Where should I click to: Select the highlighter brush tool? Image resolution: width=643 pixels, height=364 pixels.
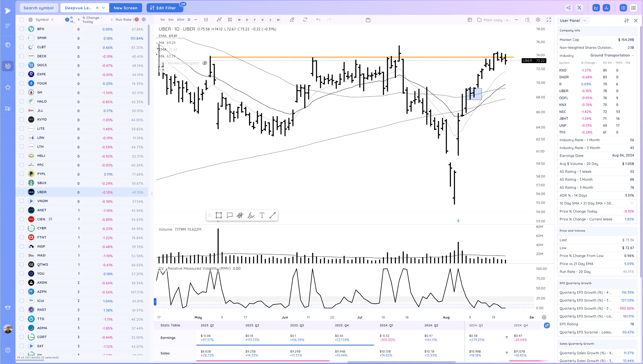(x=251, y=215)
